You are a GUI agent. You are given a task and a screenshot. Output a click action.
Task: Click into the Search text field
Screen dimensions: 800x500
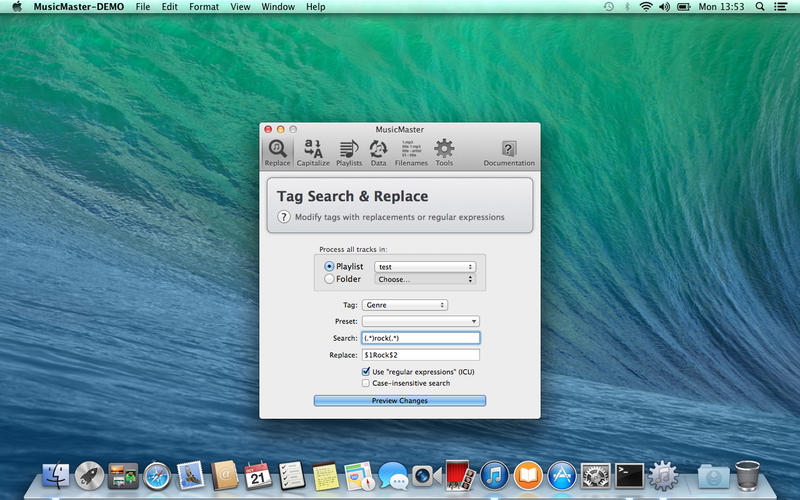[x=421, y=338]
